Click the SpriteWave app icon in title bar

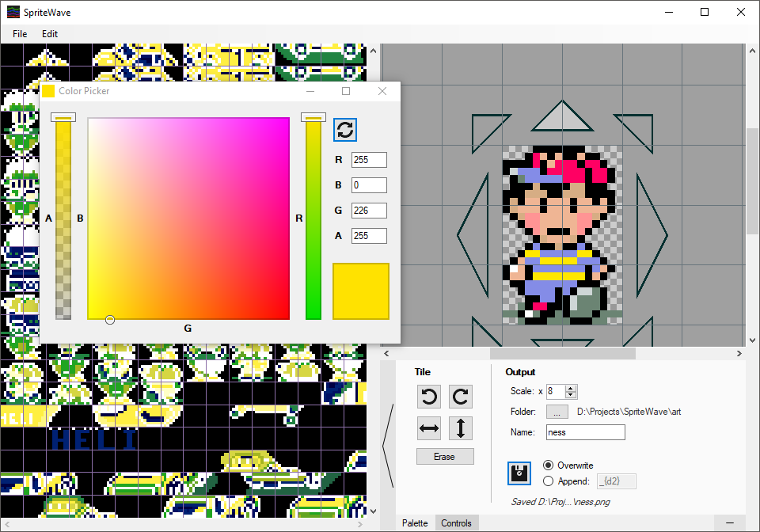pyautogui.click(x=13, y=12)
